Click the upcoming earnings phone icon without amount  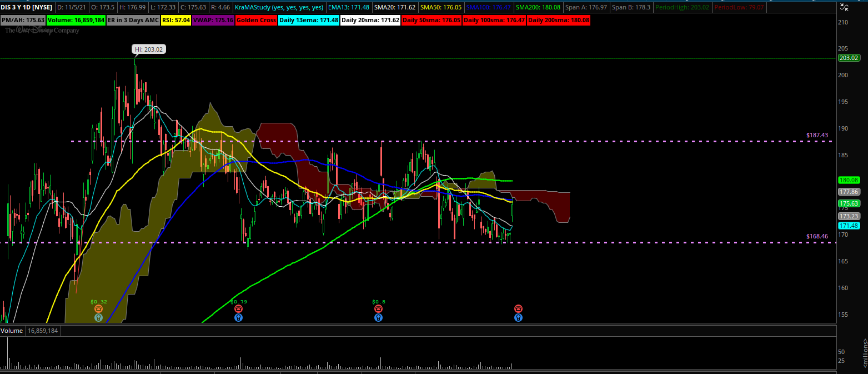518,308
